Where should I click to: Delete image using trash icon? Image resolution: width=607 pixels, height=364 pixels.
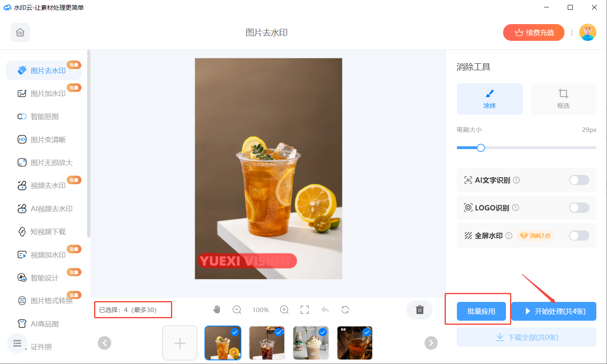(420, 310)
